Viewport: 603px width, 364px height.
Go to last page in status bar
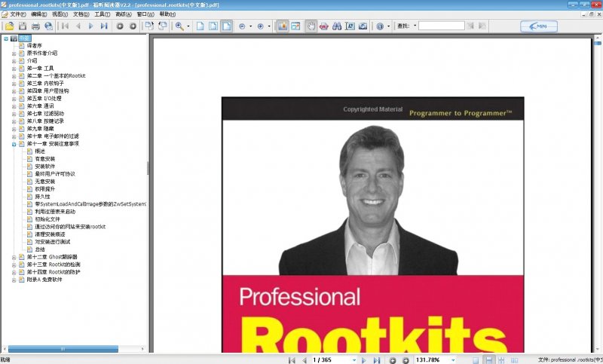376,360
